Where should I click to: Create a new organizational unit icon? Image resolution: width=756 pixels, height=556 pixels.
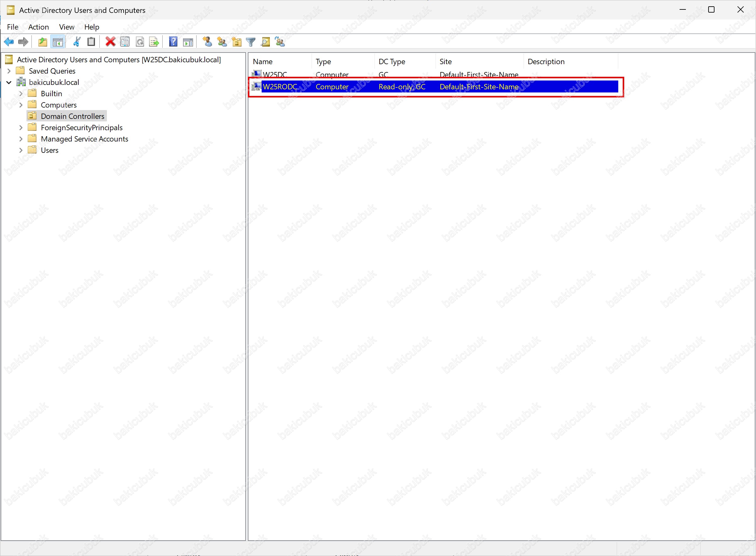(236, 42)
